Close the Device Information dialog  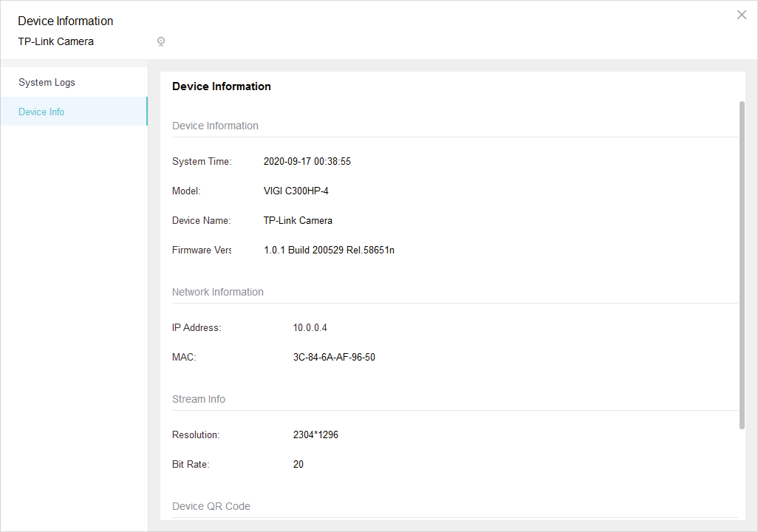point(742,15)
